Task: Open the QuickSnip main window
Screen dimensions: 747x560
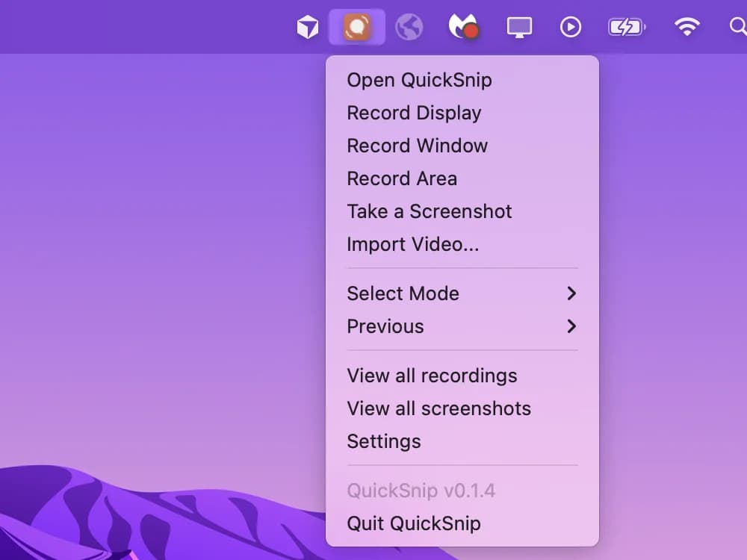Action: 419,80
